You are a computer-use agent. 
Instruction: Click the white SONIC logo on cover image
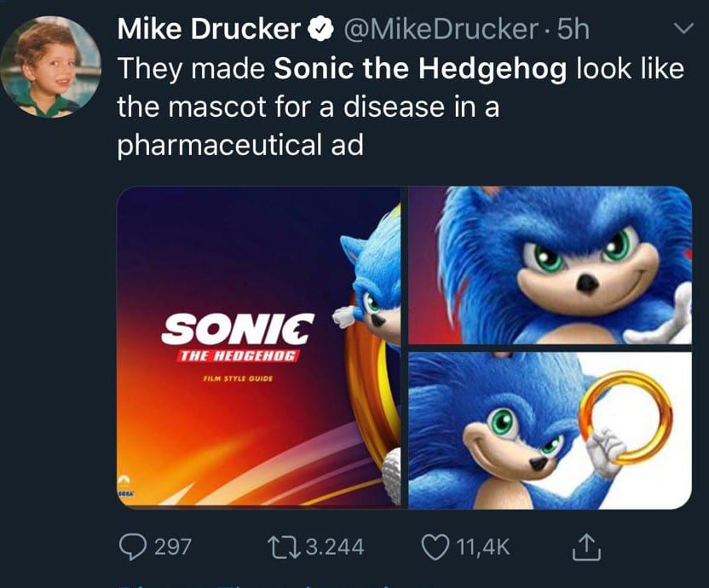(x=238, y=328)
